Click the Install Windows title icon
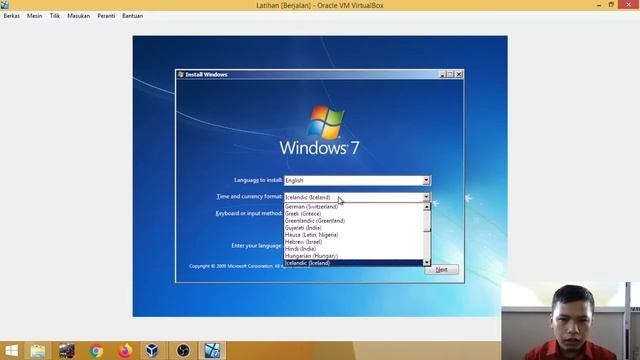 (181, 74)
